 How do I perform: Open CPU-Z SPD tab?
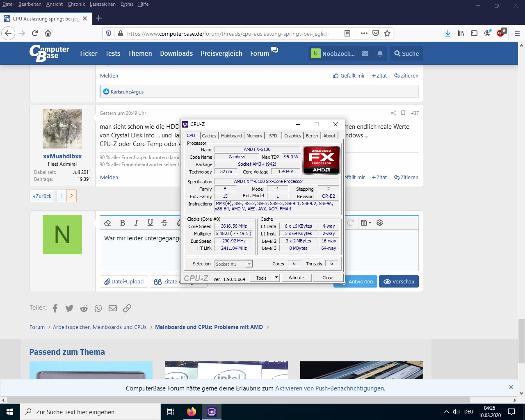(273, 136)
